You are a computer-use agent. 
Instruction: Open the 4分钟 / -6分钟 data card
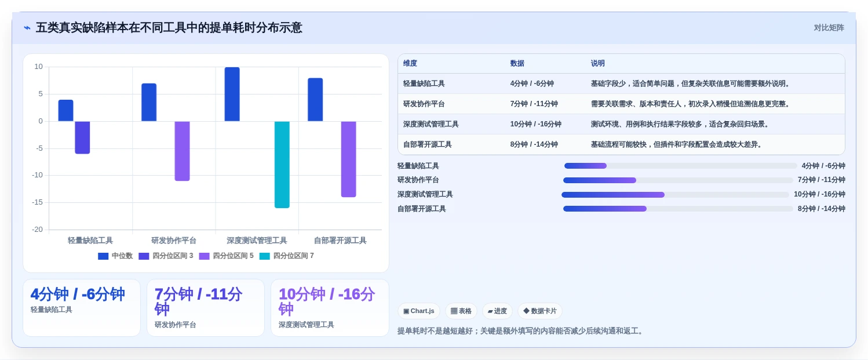82,308
